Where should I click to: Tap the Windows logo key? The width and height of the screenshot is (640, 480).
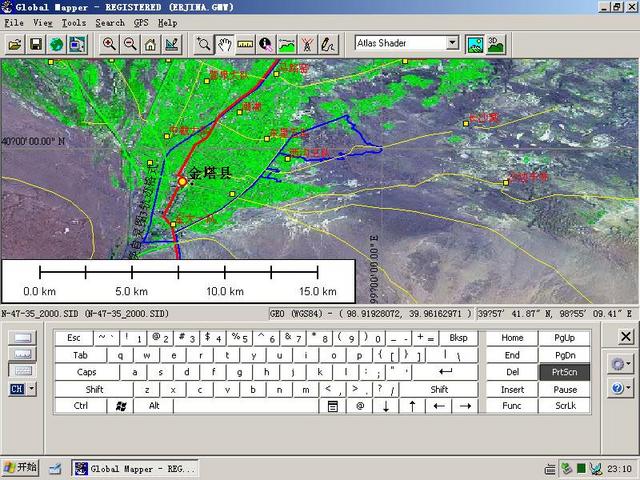point(121,406)
